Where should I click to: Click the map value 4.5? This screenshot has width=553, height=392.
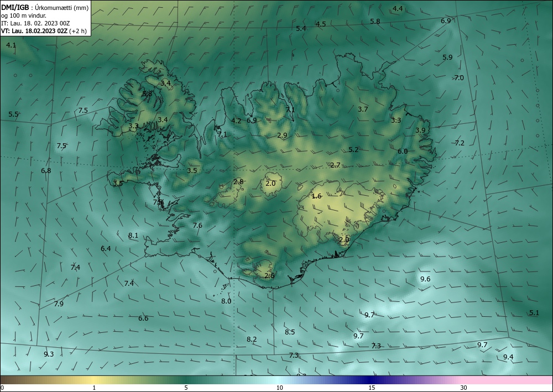tap(321, 24)
